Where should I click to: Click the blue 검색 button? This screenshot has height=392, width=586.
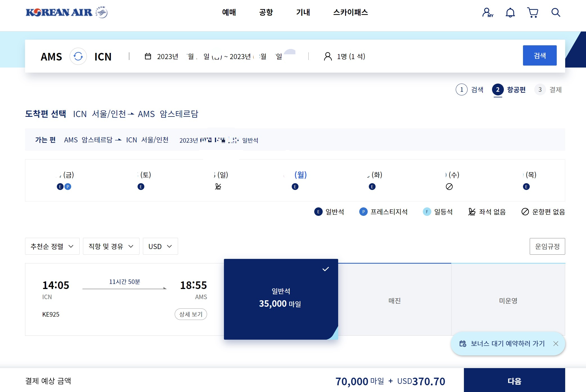pos(539,55)
